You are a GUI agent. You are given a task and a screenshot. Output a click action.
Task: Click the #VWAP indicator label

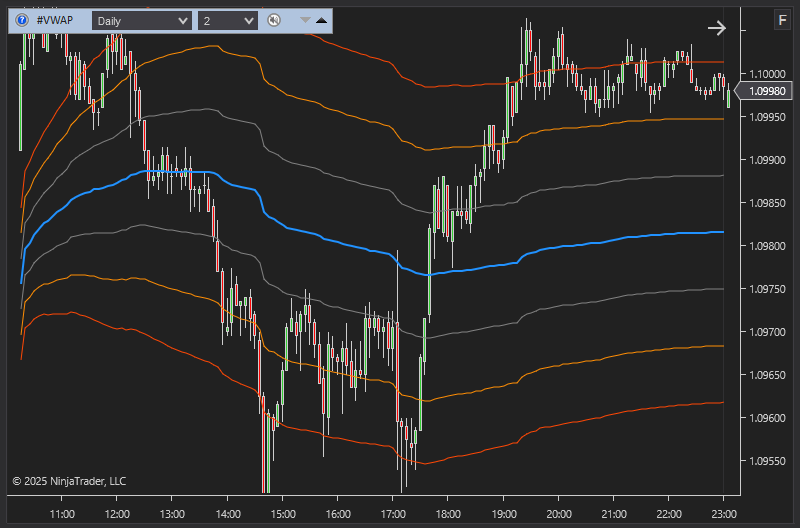click(x=58, y=20)
